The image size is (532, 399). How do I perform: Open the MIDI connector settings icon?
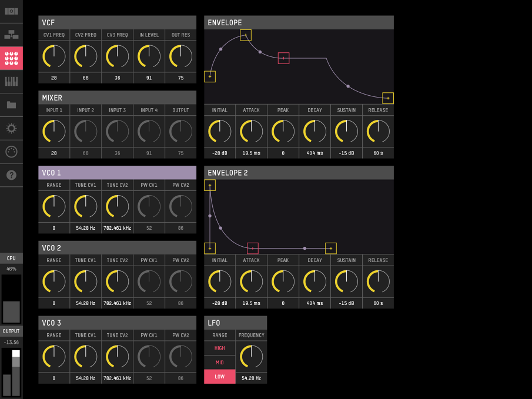pos(11,152)
